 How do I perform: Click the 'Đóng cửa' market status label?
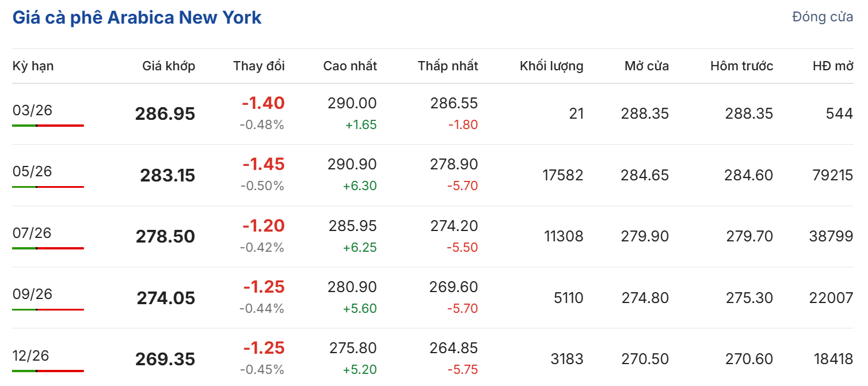click(823, 17)
